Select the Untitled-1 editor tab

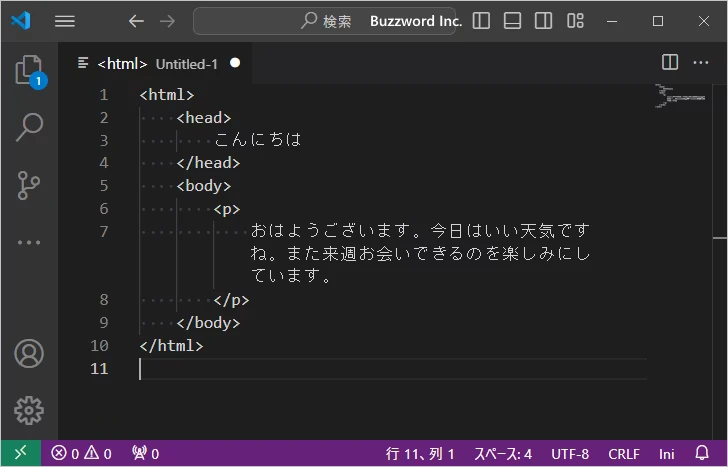click(x=156, y=63)
